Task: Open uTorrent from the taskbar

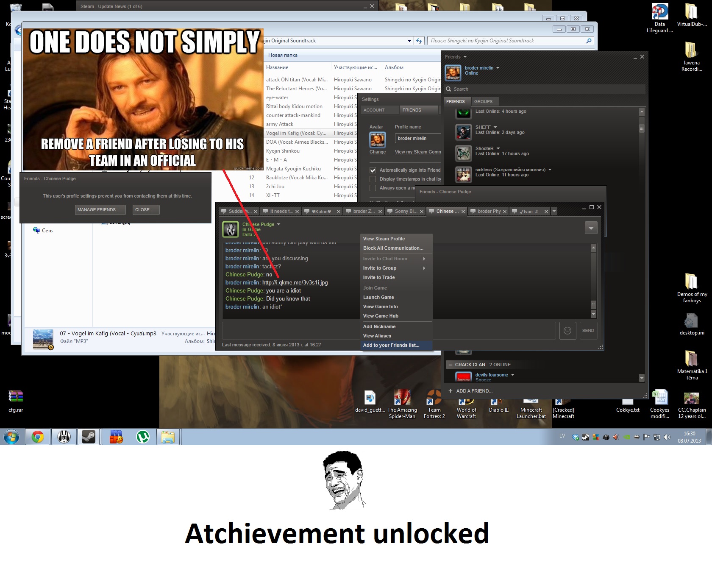Action: [142, 437]
